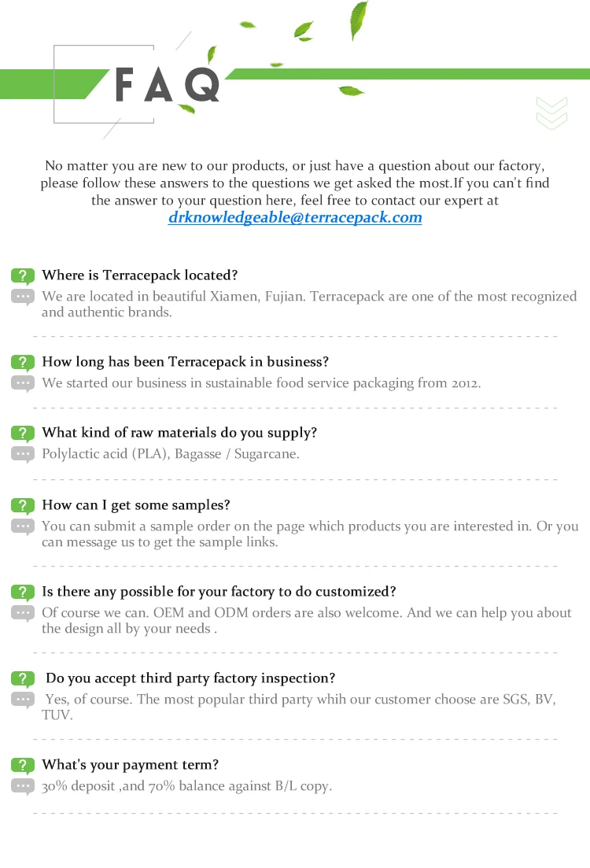Viewport: 590px width, 868px height.
Task: Click gray answer bubble beside 'We started our business'
Action: click(x=23, y=383)
